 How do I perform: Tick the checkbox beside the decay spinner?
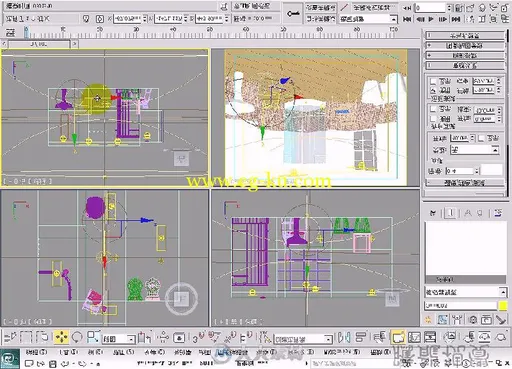(481, 138)
